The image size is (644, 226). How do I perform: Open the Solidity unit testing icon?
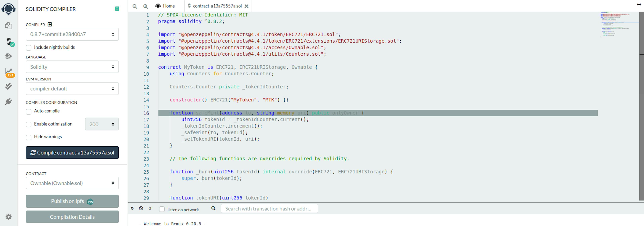click(x=9, y=86)
